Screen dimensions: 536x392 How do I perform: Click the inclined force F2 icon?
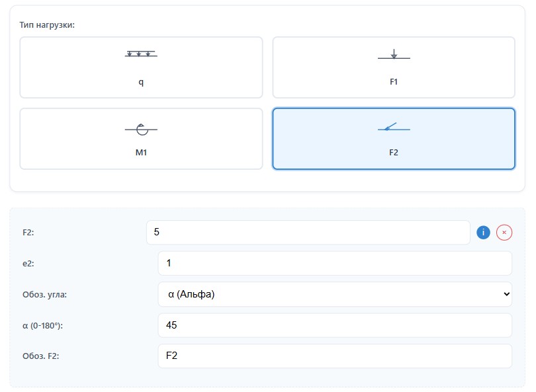(x=394, y=127)
